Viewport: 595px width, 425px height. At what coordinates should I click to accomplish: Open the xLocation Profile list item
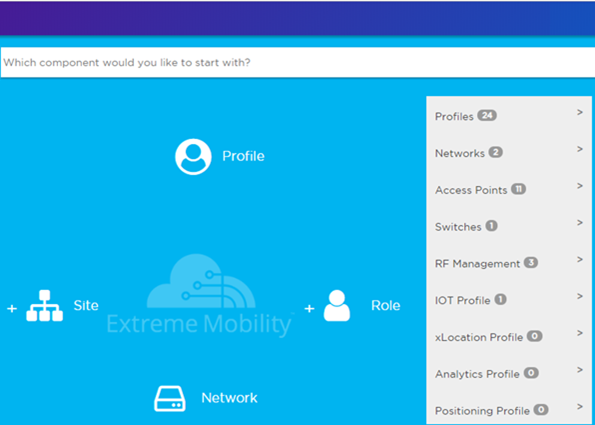509,335
